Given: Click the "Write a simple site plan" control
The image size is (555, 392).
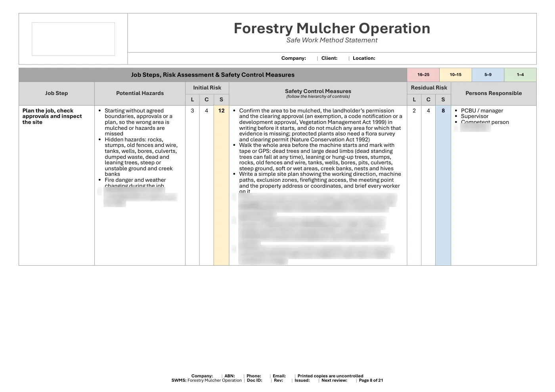Looking at the screenshot, I should (320, 183).
